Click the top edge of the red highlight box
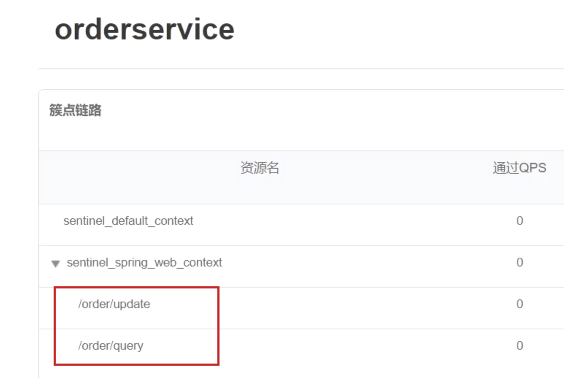Image resolution: width=588 pixels, height=391 pixels. [137, 288]
